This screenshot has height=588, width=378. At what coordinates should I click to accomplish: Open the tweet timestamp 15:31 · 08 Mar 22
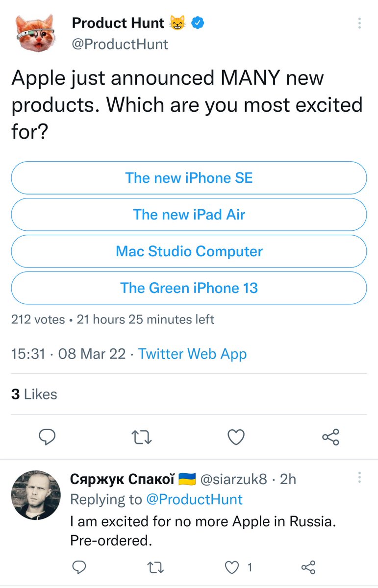tap(68, 354)
